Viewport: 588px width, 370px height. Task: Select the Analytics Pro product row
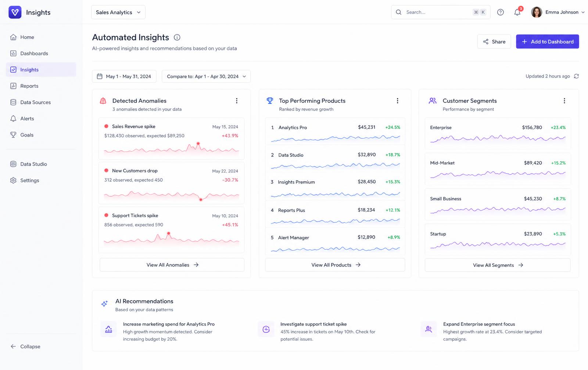coord(335,131)
